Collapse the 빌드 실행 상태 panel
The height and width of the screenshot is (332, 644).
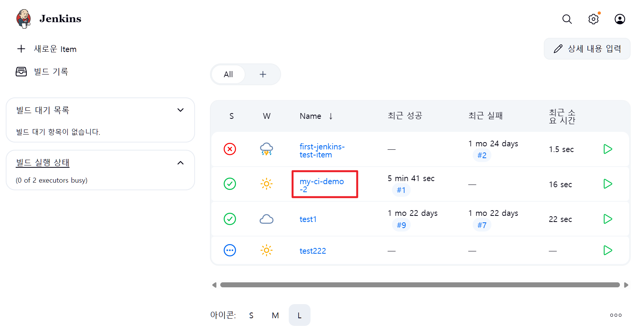[181, 163]
